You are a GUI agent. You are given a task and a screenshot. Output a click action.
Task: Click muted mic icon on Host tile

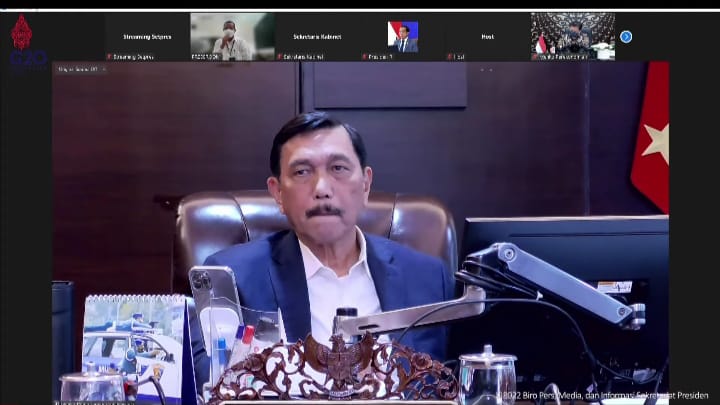pyautogui.click(x=450, y=57)
